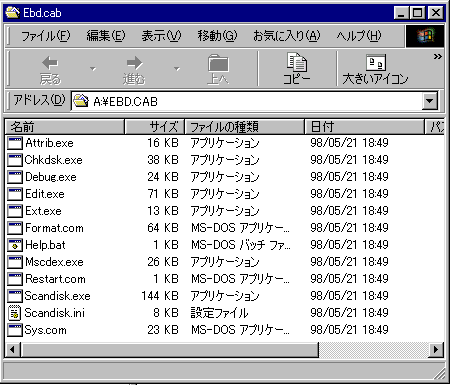Click the horizontal scrollbar left arrow
The height and width of the screenshot is (385, 450).
pyautogui.click(x=13, y=350)
